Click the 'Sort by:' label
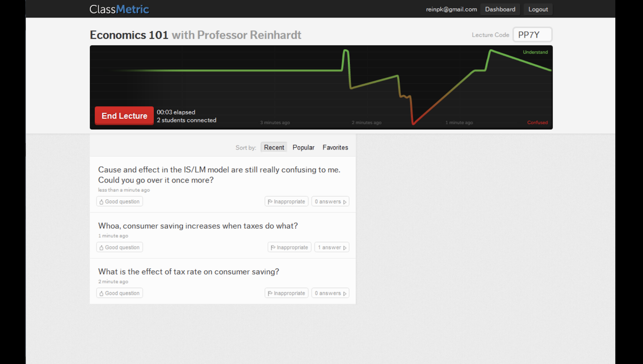The height and width of the screenshot is (364, 643). pos(246,148)
